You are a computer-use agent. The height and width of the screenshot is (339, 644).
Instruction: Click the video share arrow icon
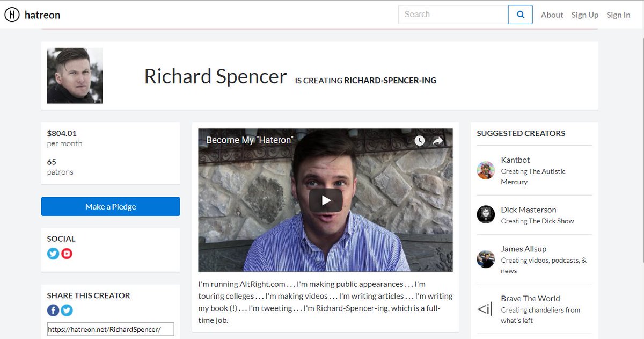[438, 141]
